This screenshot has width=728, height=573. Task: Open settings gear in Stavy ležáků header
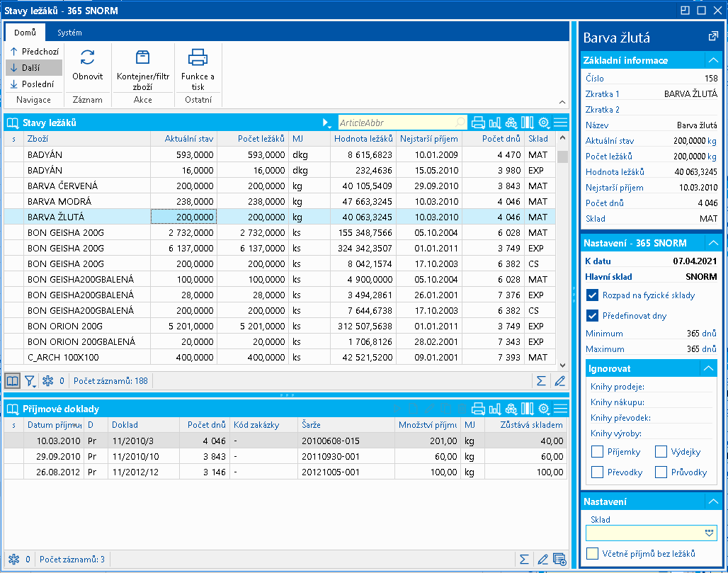point(544,123)
